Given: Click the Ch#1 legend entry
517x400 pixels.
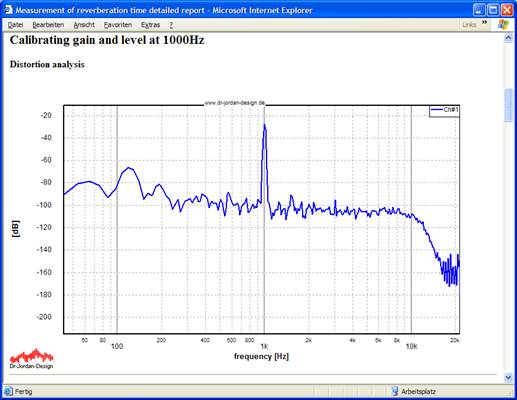Looking at the screenshot, I should (x=444, y=110).
